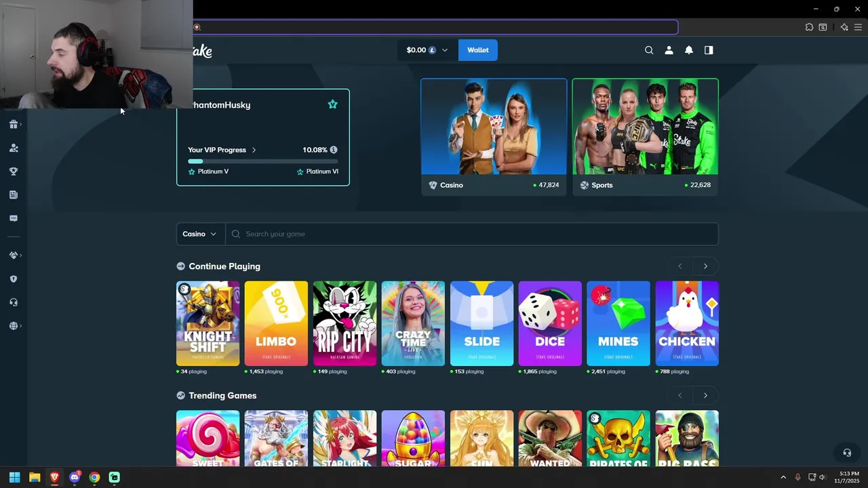Open the Casino search category dropdown

tap(200, 234)
